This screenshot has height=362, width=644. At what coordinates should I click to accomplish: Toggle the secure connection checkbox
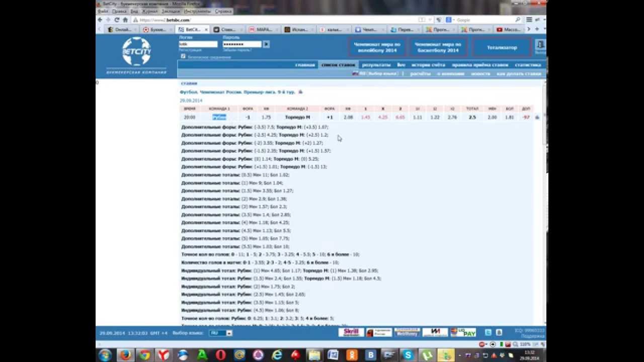pos(183,56)
